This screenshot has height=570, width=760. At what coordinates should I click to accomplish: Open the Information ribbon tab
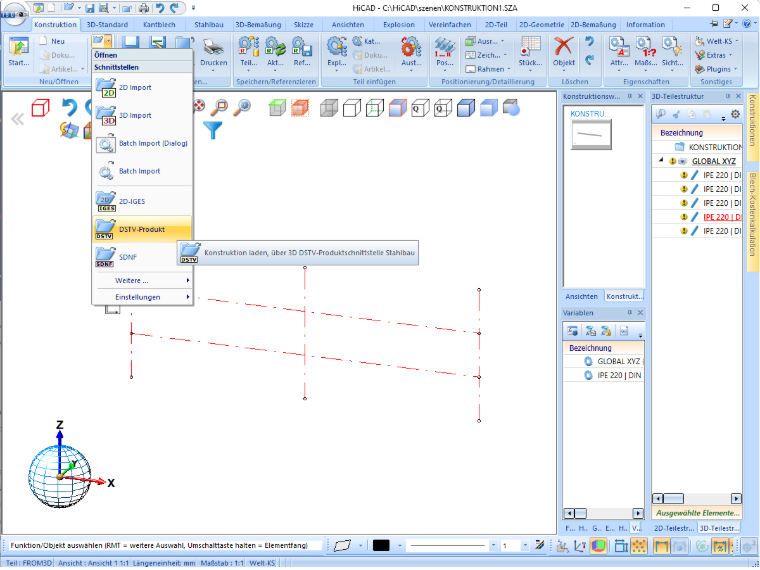646,24
